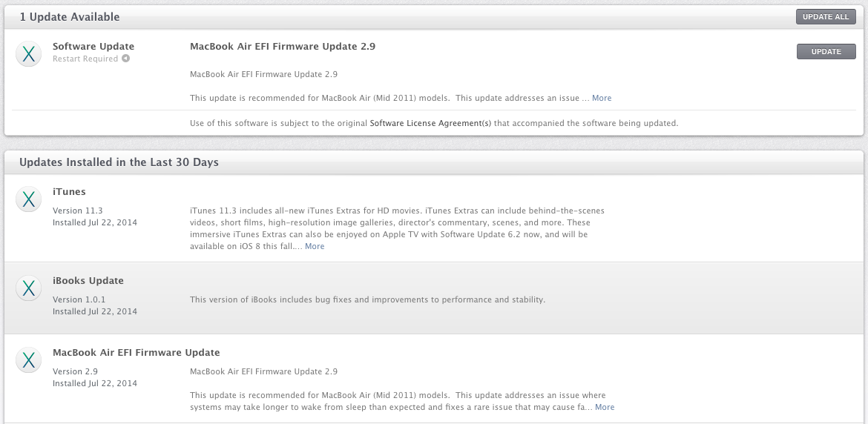Expand the Restart Required disclosure arrow
Image resolution: width=868 pixels, height=424 pixels.
pos(125,59)
